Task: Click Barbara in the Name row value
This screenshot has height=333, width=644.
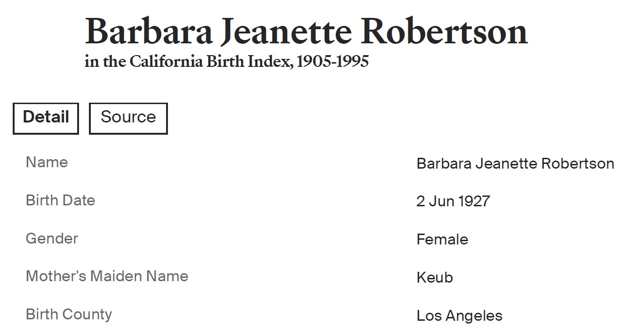Action: point(444,164)
